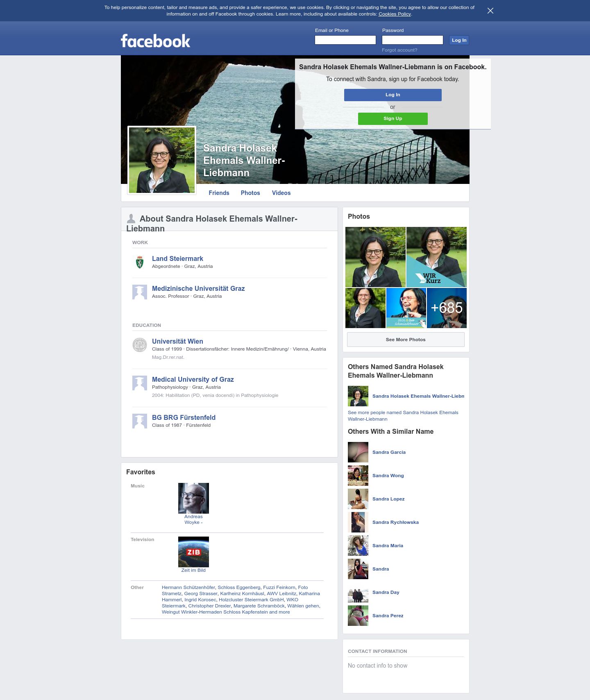This screenshot has width=590, height=700.
Task: Click the green Sign Up button
Action: [x=393, y=118]
